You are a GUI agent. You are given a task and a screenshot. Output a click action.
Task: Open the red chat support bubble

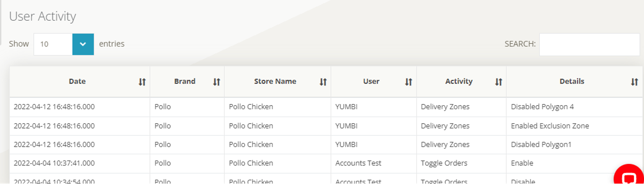629,177
